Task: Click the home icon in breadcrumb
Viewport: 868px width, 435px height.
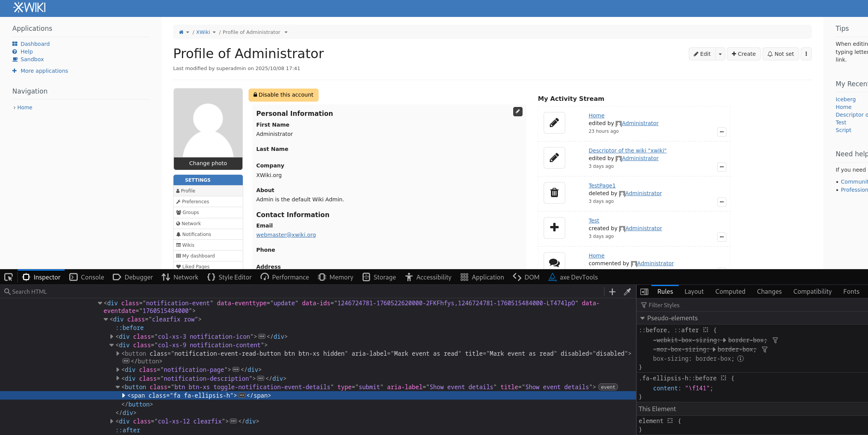Action: tap(181, 32)
